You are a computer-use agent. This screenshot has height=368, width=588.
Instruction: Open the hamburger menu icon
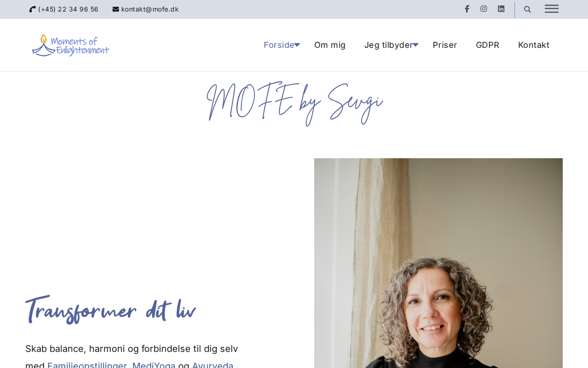tap(552, 9)
